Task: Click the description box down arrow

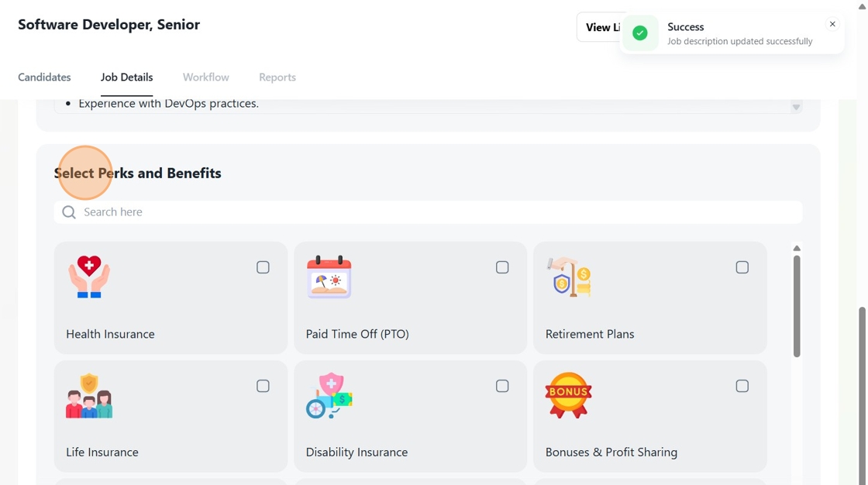Action: coord(796,108)
